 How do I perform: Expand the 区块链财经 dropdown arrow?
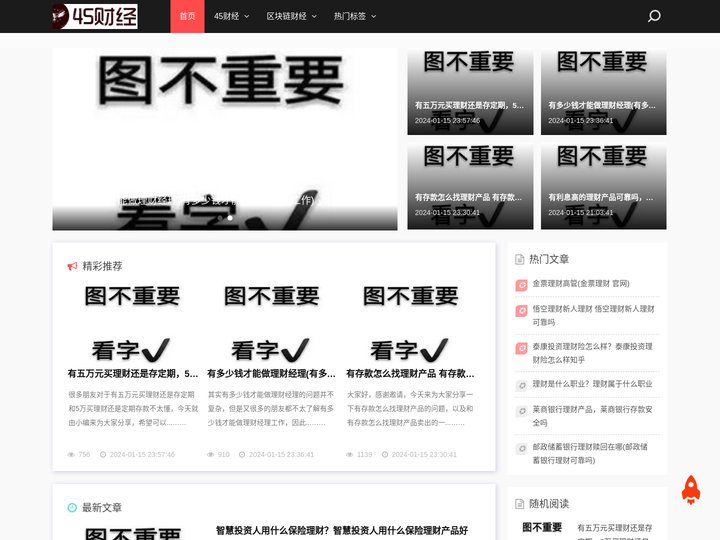314,17
